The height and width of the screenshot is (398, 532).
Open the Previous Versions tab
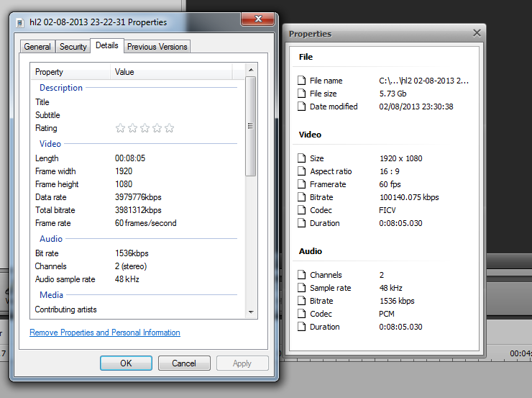tap(157, 47)
